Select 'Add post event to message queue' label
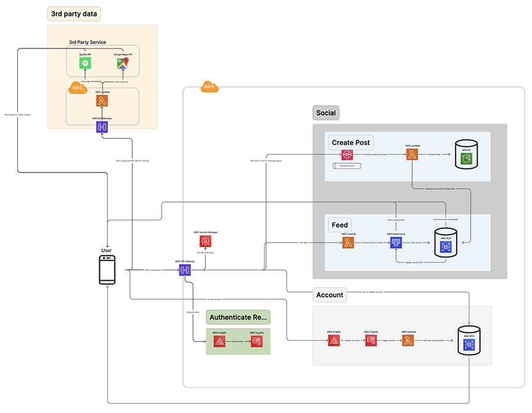 click(266, 161)
